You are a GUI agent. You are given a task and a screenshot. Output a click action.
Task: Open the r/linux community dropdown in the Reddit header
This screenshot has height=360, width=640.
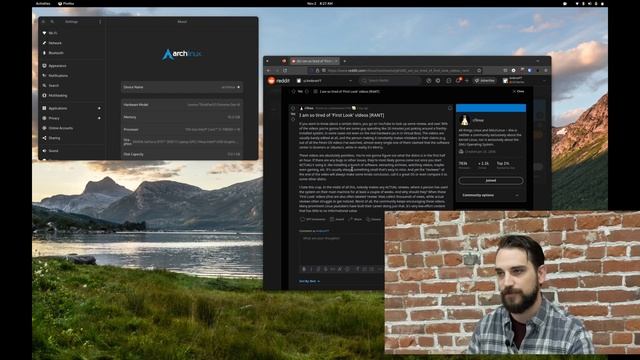pos(324,81)
